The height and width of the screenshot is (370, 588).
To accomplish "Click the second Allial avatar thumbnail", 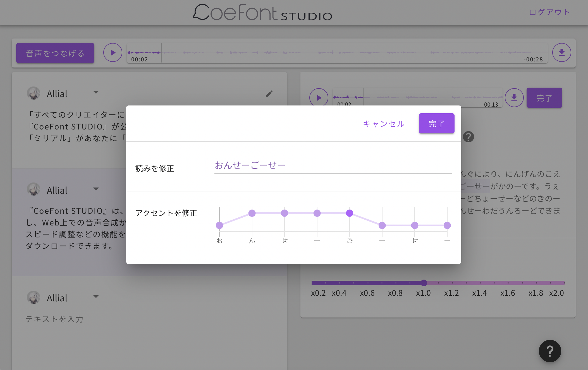I will tap(34, 189).
